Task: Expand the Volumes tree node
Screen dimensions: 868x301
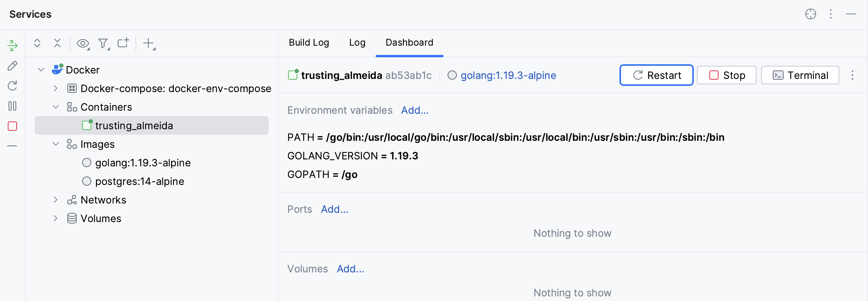Action: 56,218
